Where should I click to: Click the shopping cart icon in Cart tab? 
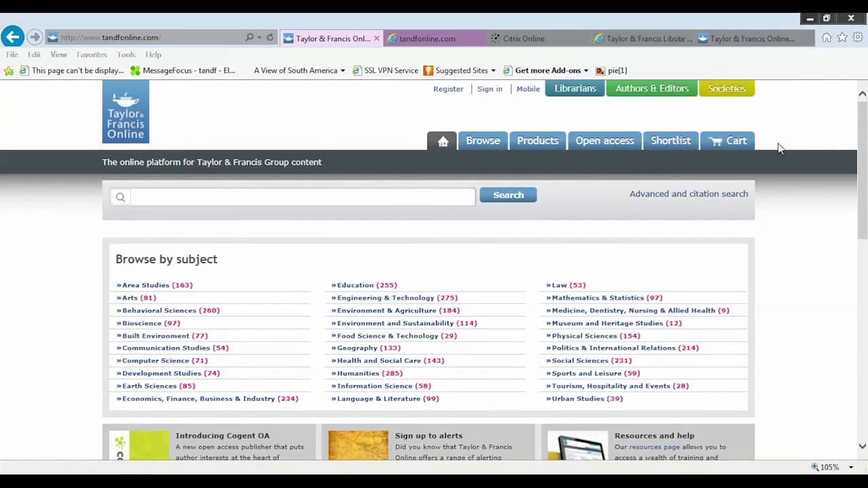[715, 141]
